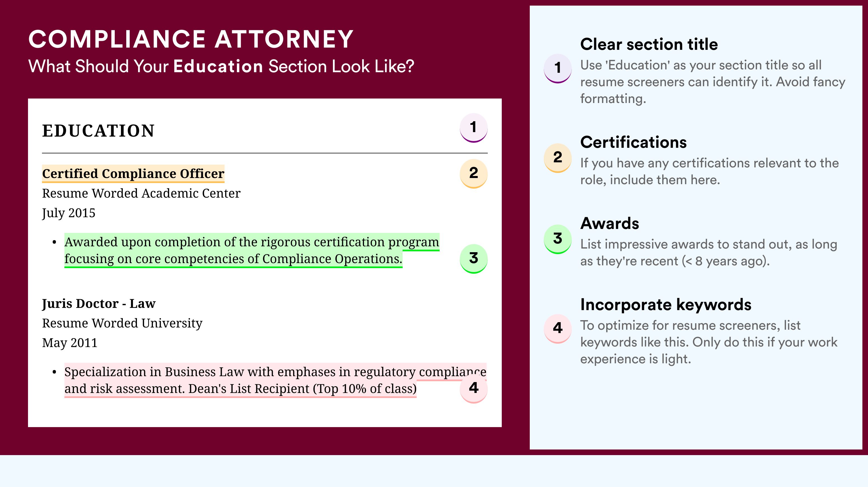This screenshot has height=487, width=868.
Task: Click the pink number 4 badge in resume
Action: (473, 388)
